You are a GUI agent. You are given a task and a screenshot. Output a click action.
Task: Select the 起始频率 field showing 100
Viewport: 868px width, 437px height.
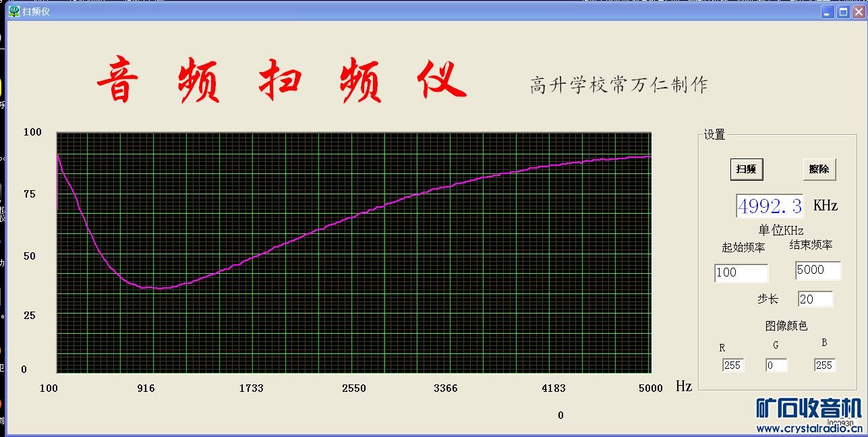[741, 272]
